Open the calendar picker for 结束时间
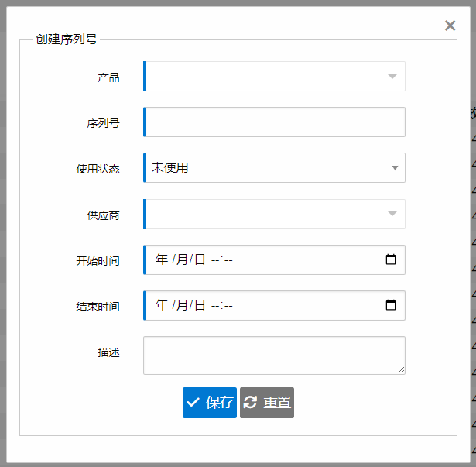The image size is (476, 467). (x=391, y=305)
